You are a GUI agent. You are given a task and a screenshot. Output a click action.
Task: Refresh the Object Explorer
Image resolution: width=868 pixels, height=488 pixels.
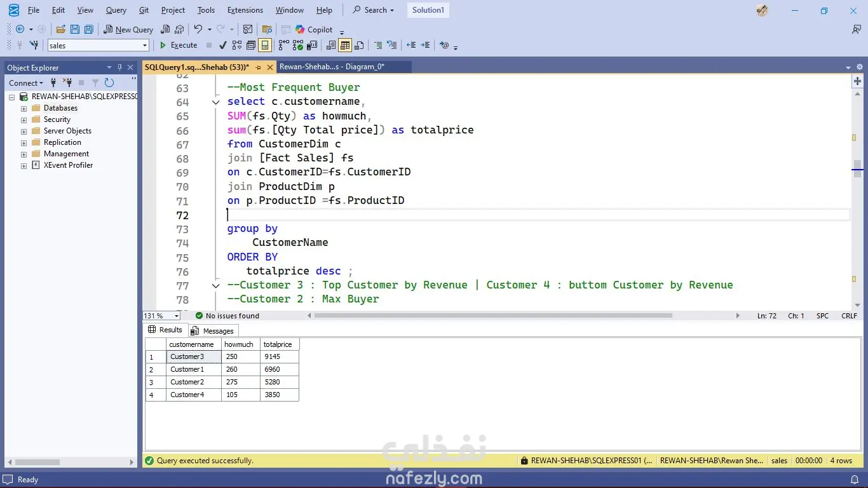[109, 83]
